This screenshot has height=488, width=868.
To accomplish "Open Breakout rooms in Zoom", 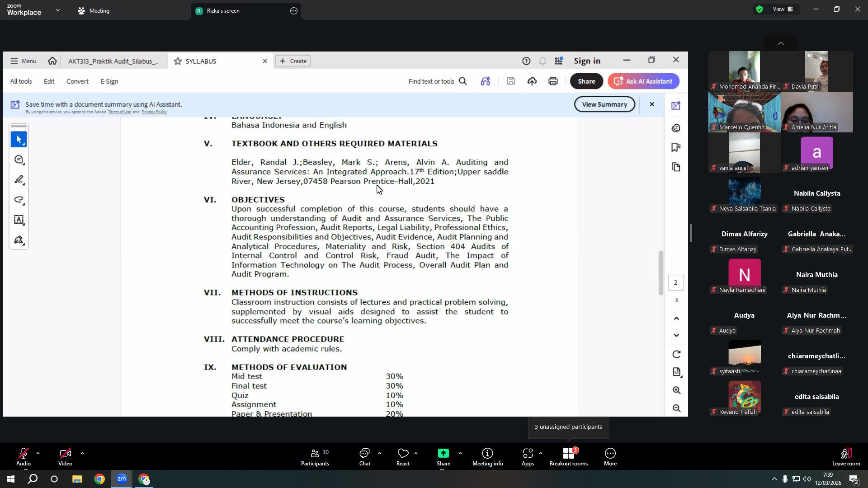I will [x=569, y=457].
